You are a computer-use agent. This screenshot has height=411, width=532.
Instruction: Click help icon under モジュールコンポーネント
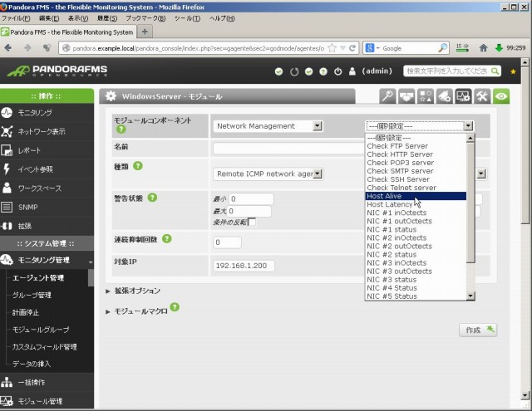click(x=121, y=129)
